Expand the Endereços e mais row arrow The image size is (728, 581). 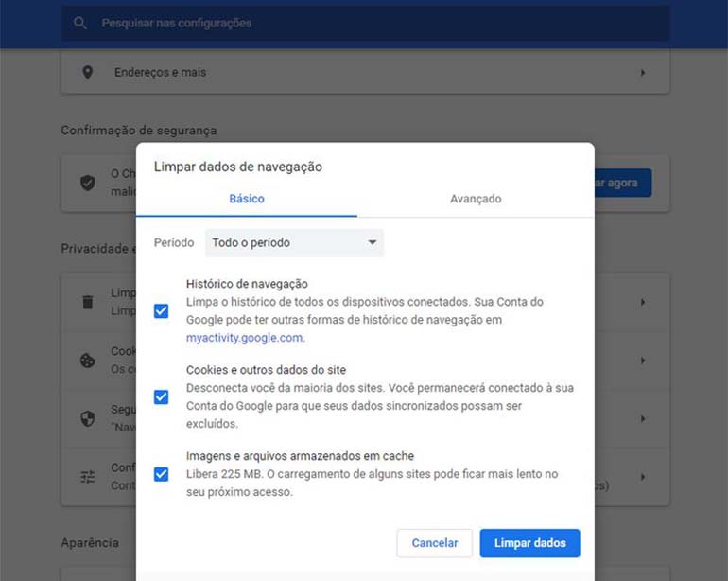point(643,73)
